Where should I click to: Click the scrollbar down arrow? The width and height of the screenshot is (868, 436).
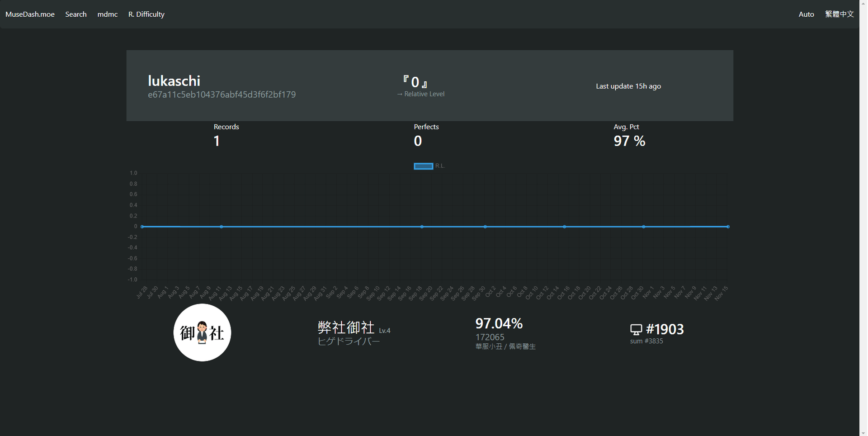click(863, 433)
